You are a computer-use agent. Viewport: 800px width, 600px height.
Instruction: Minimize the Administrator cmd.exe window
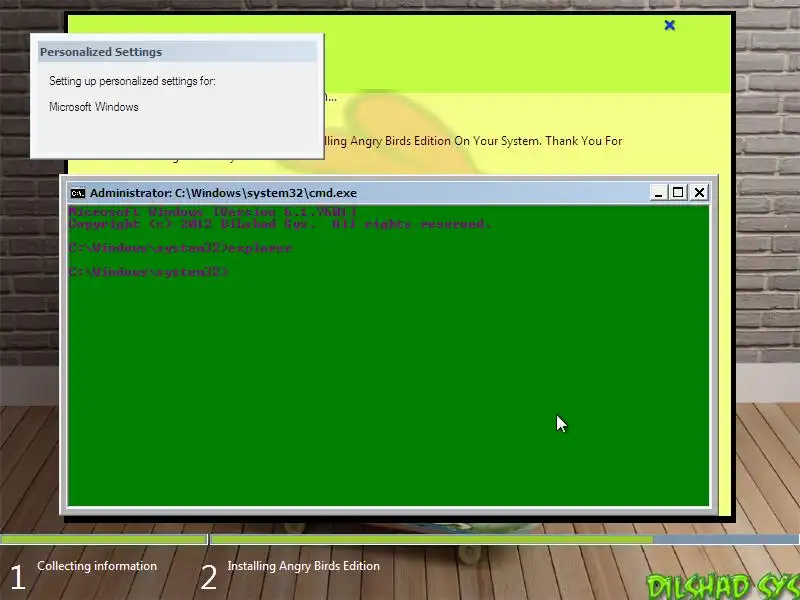[658, 193]
